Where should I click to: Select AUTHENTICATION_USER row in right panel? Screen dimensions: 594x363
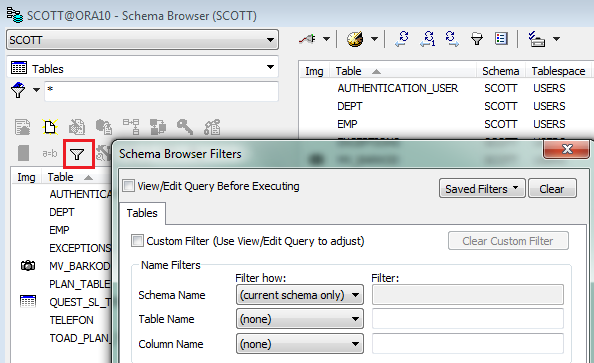coord(398,88)
